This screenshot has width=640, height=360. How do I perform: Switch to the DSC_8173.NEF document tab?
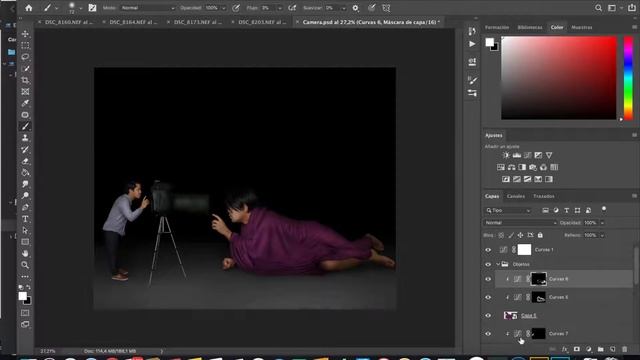tap(198, 22)
